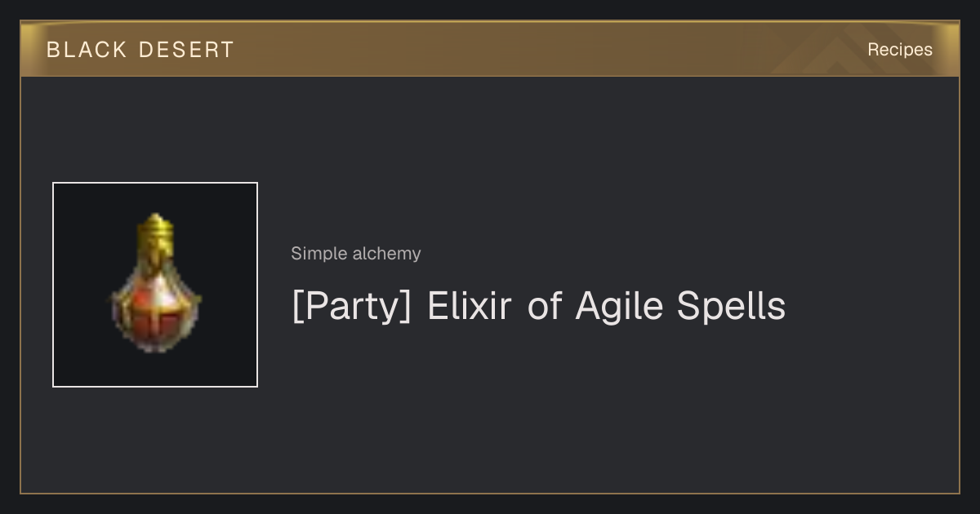Click the BLACK DESERT logo text
Image resolution: width=980 pixels, height=514 pixels.
140,50
